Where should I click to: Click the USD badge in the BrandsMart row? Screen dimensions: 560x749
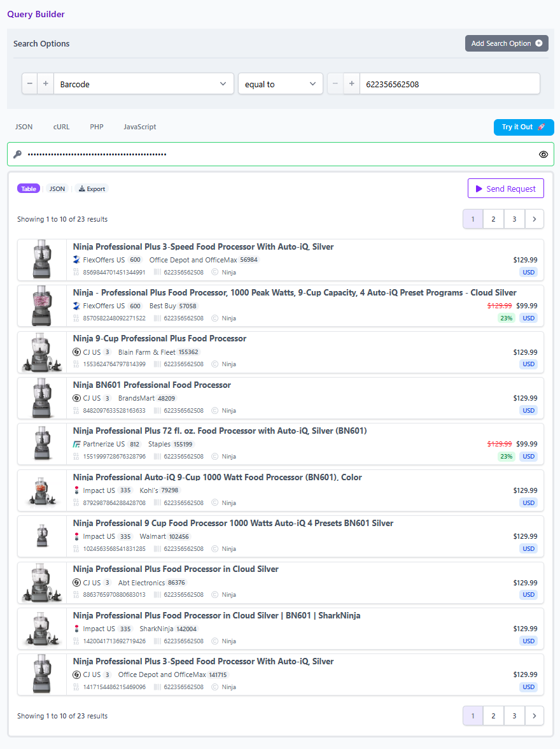click(x=528, y=410)
